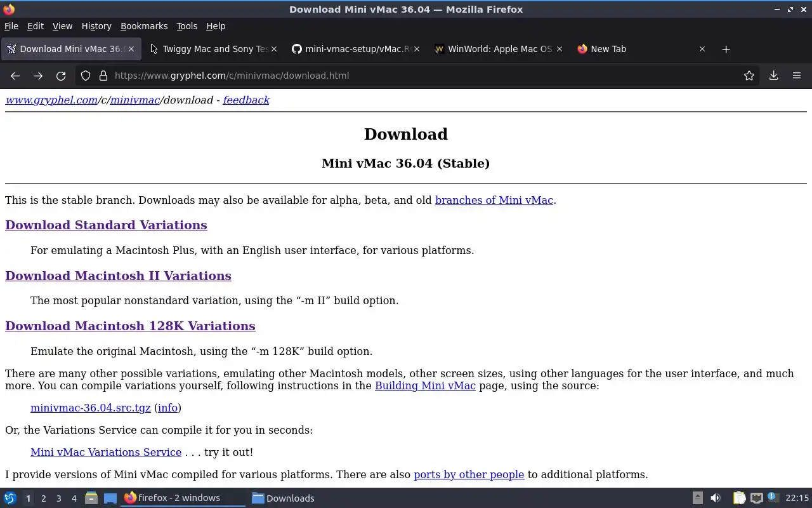Bookmark this page with the star

point(749,76)
